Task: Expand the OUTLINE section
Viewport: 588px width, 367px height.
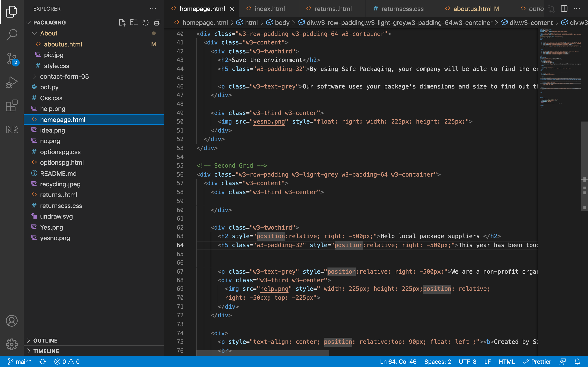Action: tap(45, 340)
